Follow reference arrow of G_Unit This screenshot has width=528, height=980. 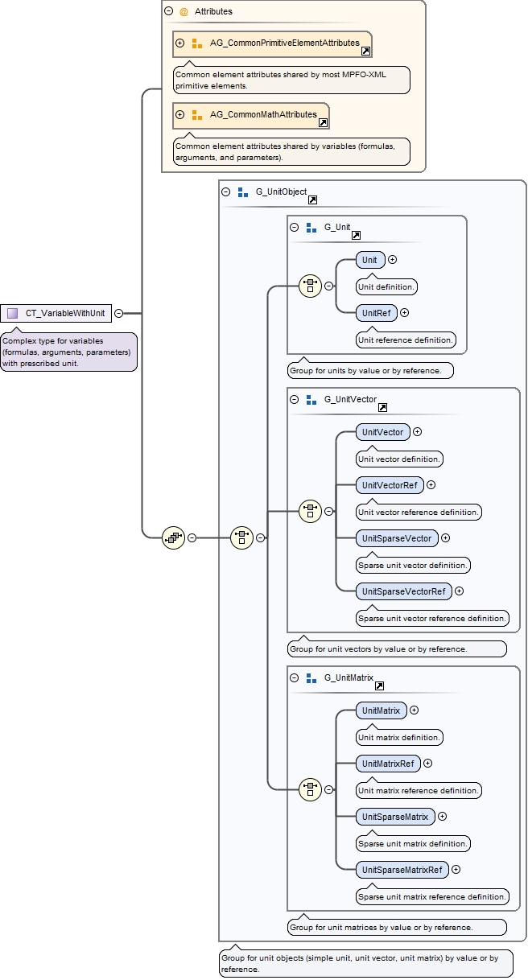[x=356, y=236]
